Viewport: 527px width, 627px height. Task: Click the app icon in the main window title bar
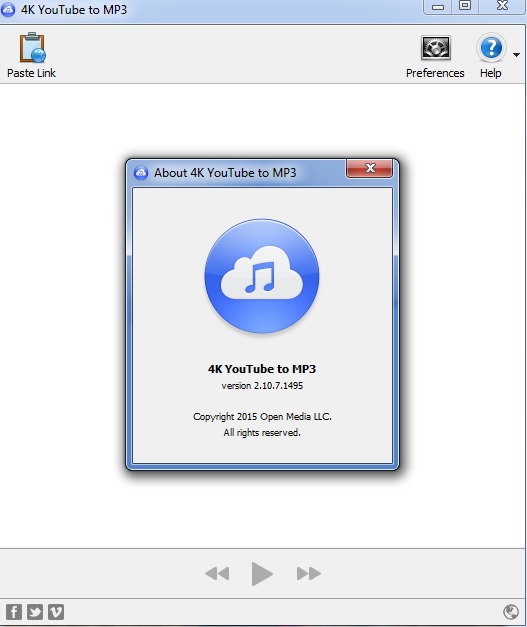(x=8, y=10)
